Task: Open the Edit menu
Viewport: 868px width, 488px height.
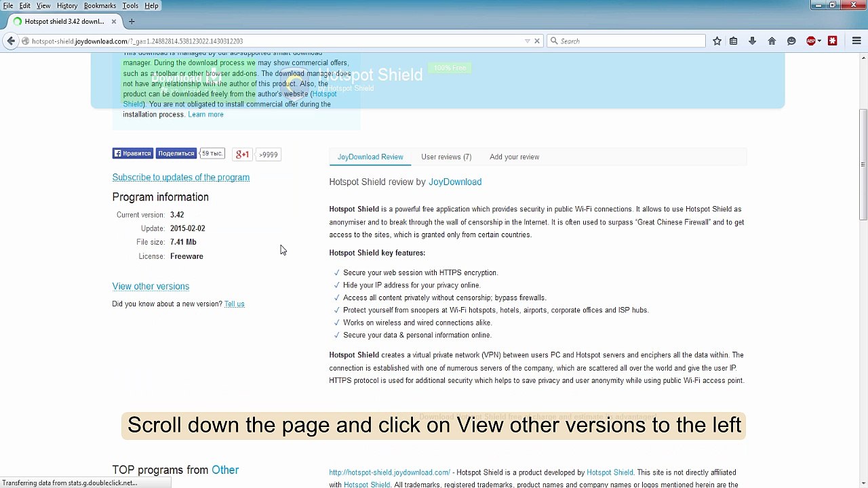Action: point(24,5)
